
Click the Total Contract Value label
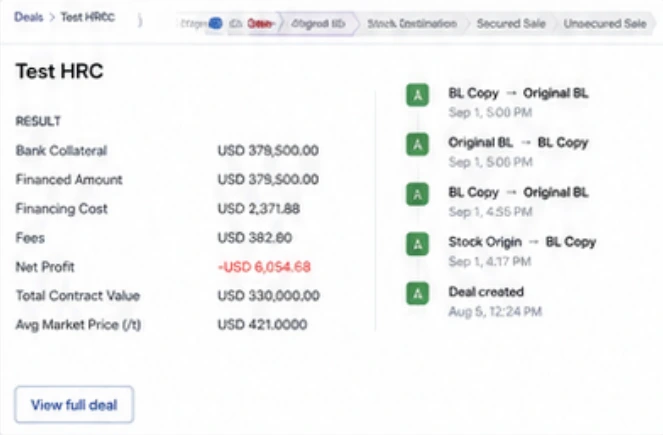78,295
